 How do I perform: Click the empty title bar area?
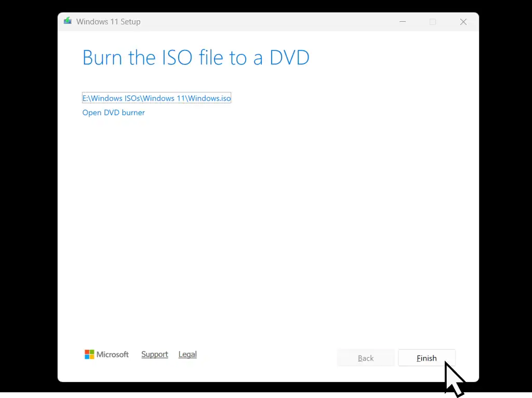point(260,22)
